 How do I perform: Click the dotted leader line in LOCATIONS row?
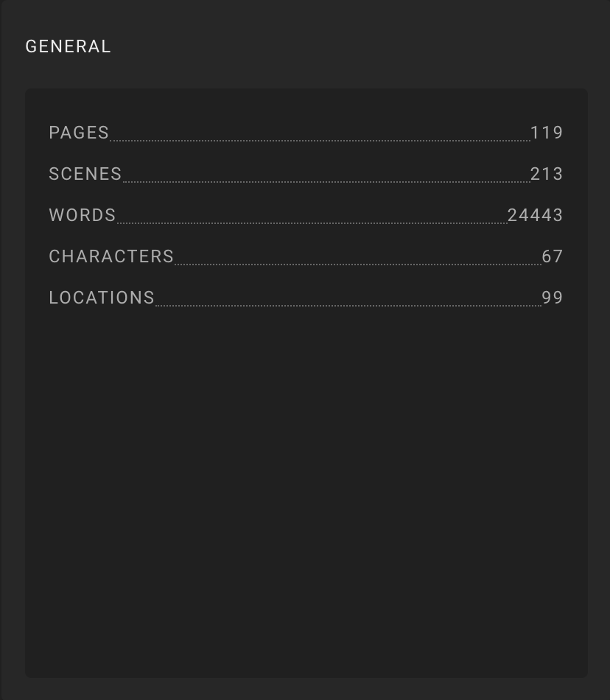348,306
